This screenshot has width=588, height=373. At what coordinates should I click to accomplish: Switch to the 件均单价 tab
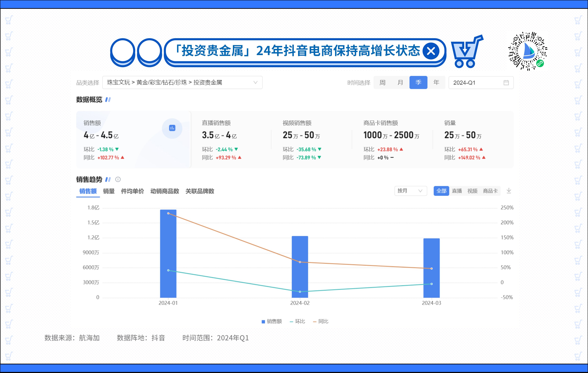click(x=132, y=191)
